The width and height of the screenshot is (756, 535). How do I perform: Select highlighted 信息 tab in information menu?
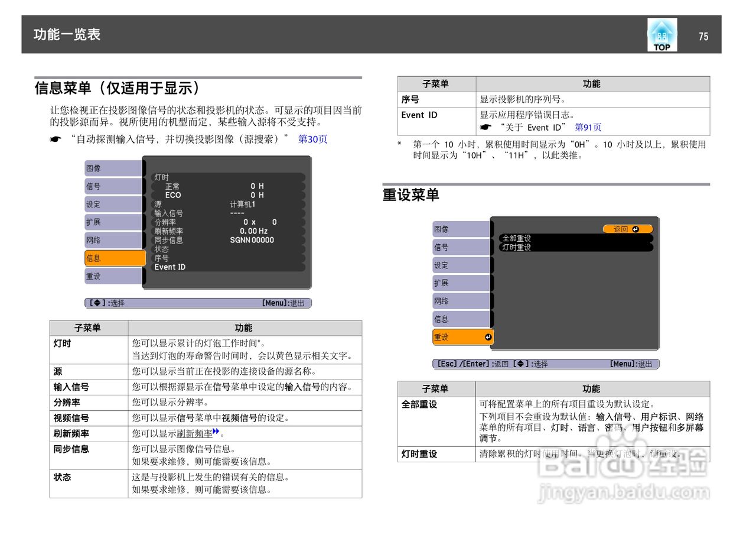(115, 258)
